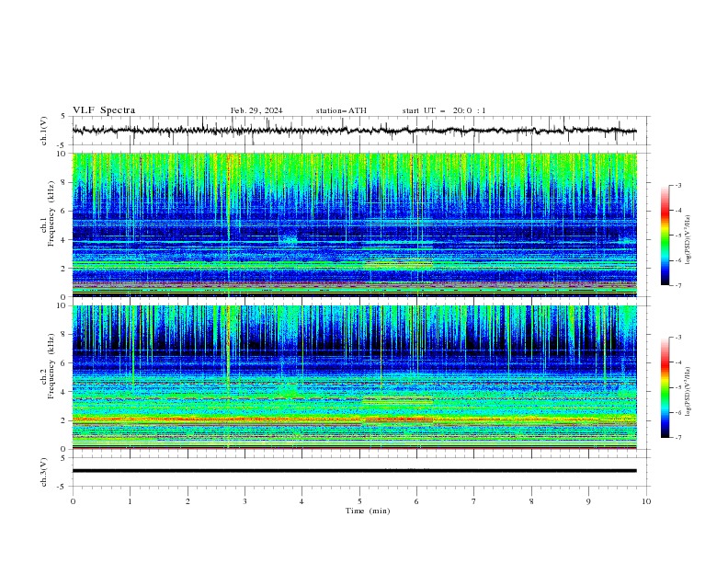This screenshot has height=563, width=728.
Task: Click the "start UT = 20:0 :1" label
Action: pos(444,110)
